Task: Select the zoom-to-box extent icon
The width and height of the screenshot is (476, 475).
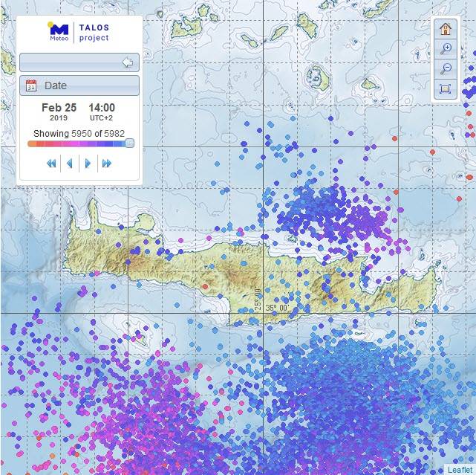Action: point(445,89)
